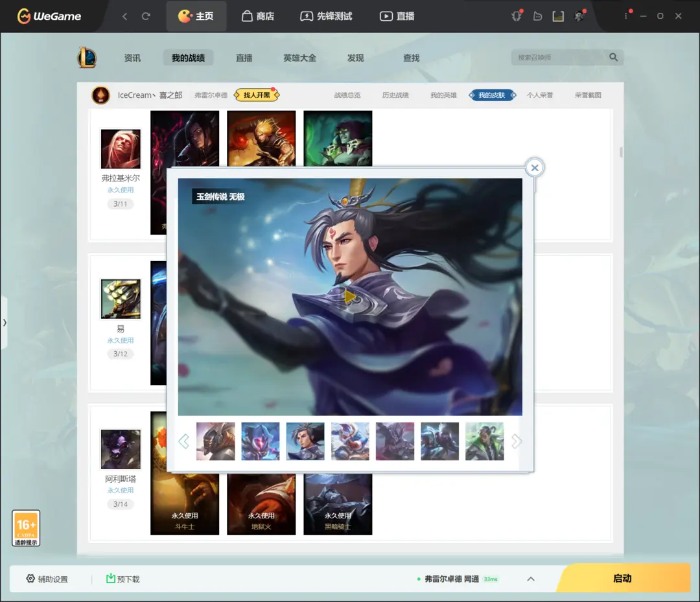Click the 16+ age rating badge
The image size is (700, 602).
pyautogui.click(x=26, y=528)
